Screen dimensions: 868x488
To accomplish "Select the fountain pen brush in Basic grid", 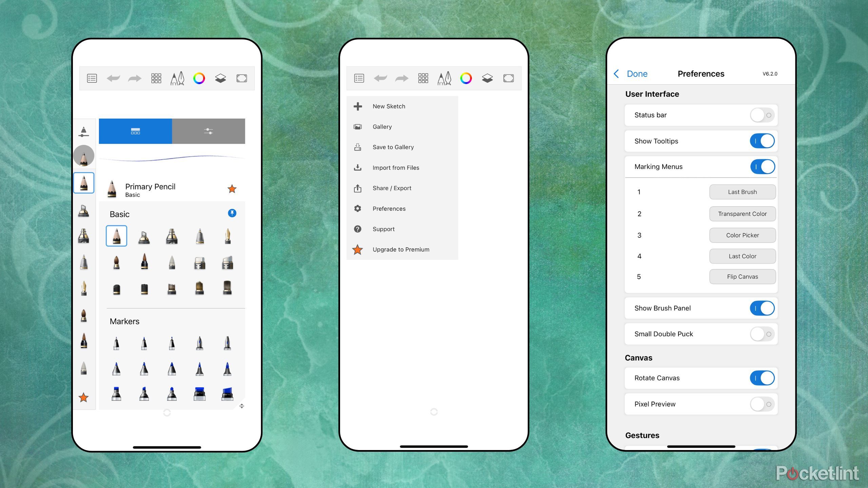I will coord(228,236).
